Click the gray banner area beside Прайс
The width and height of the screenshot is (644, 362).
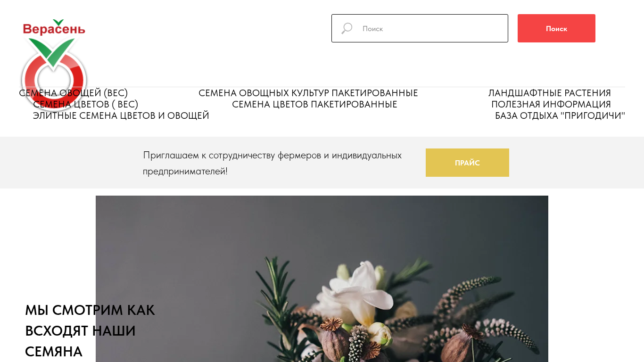[x=576, y=163]
